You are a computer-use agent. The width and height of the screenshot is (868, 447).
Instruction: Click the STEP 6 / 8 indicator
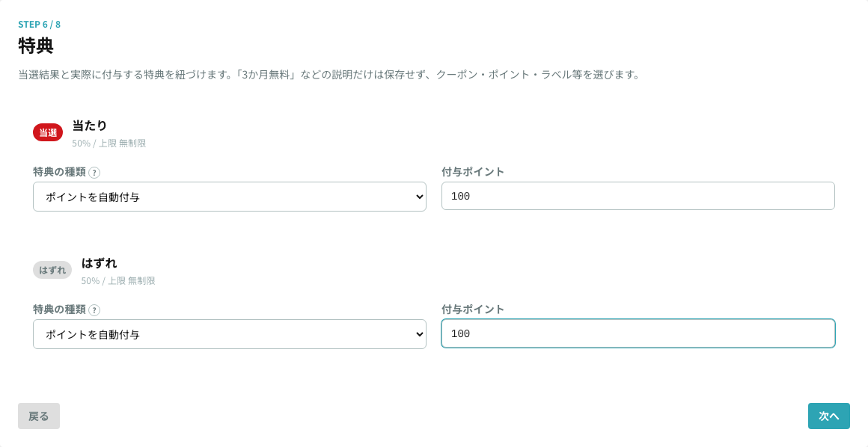(40, 25)
